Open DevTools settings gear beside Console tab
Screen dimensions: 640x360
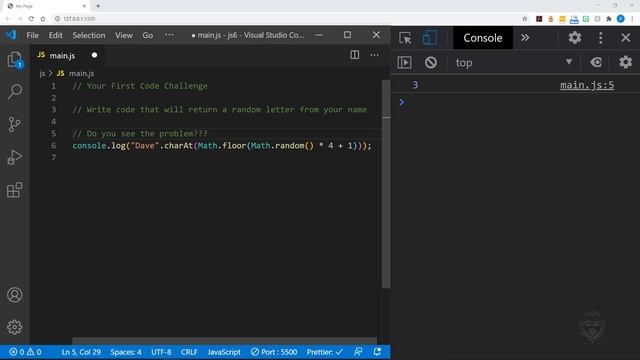575,38
